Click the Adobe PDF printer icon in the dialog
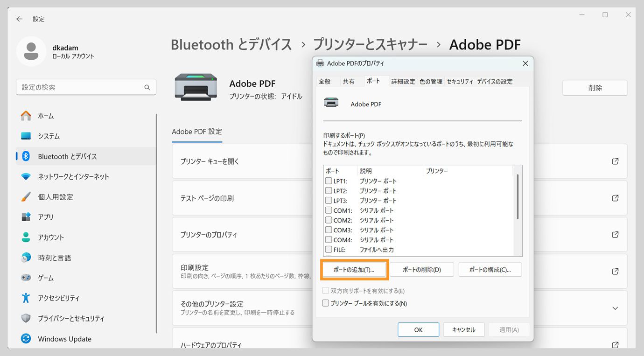The height and width of the screenshot is (356, 644). [331, 102]
